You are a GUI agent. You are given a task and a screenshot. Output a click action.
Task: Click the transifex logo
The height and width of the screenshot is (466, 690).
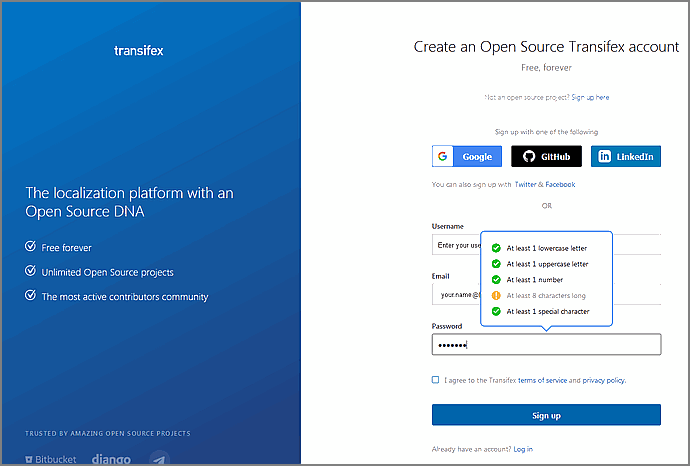coord(139,51)
